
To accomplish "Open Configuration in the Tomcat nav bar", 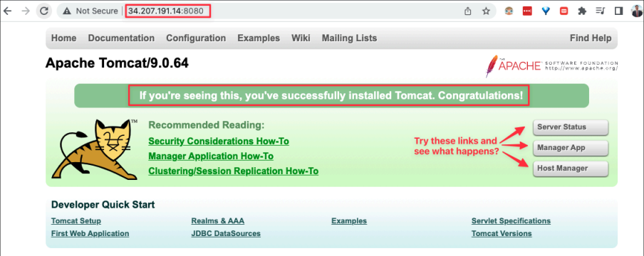I will click(196, 38).
